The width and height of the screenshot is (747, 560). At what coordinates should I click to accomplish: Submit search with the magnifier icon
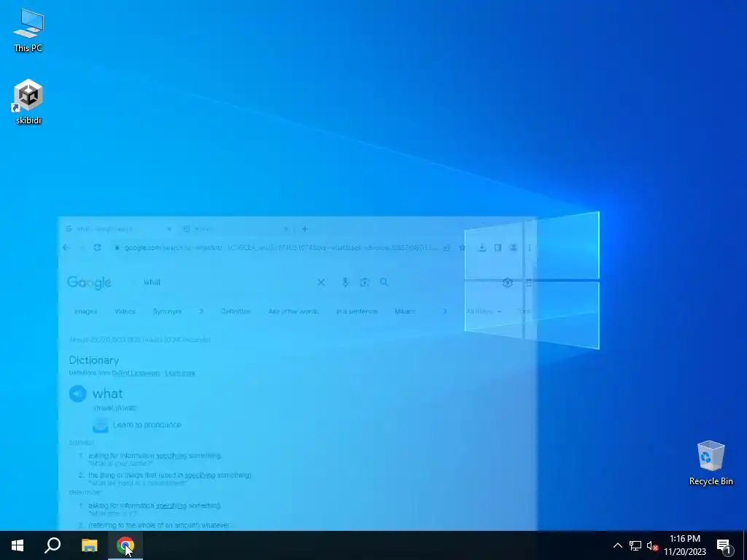point(384,282)
